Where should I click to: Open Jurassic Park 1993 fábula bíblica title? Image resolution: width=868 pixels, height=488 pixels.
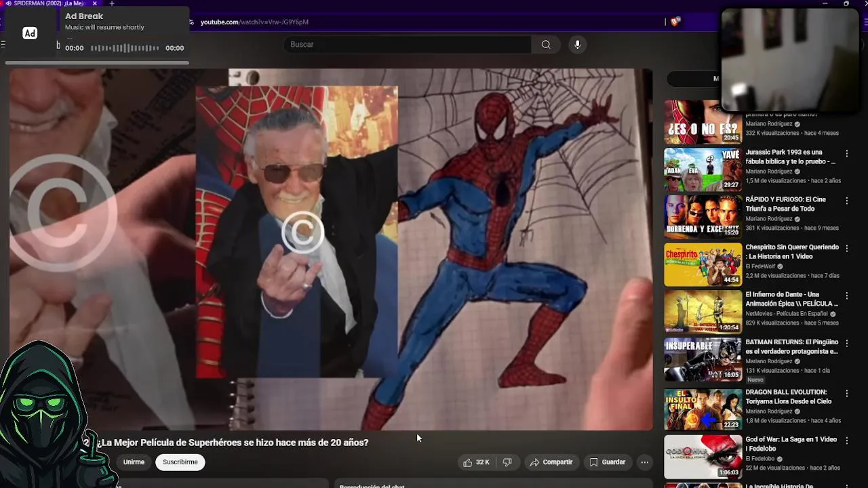click(x=791, y=157)
